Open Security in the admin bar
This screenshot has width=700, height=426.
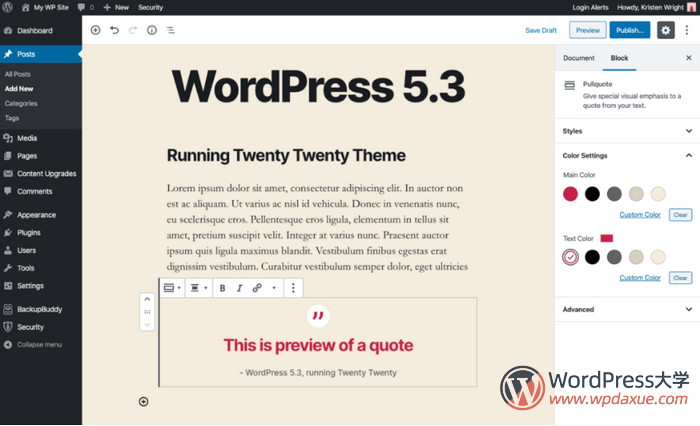150,7
